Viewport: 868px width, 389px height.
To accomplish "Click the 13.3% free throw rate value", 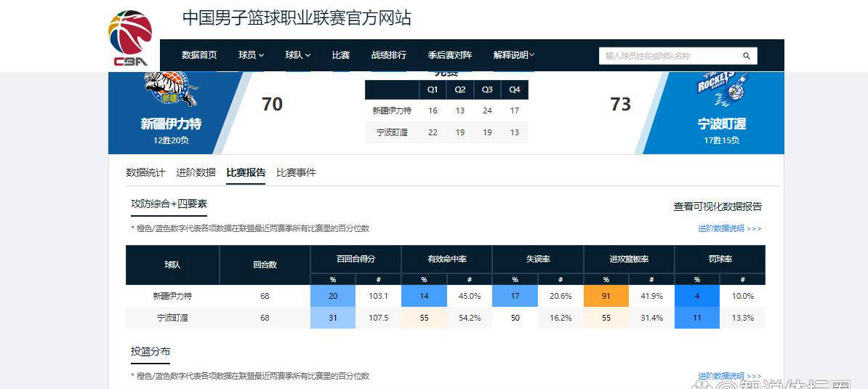I will click(x=743, y=318).
